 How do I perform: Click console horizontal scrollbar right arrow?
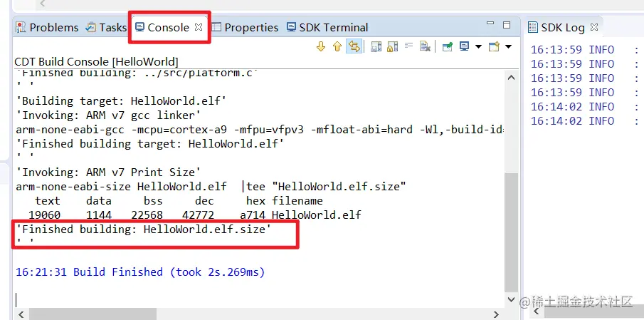496,314
